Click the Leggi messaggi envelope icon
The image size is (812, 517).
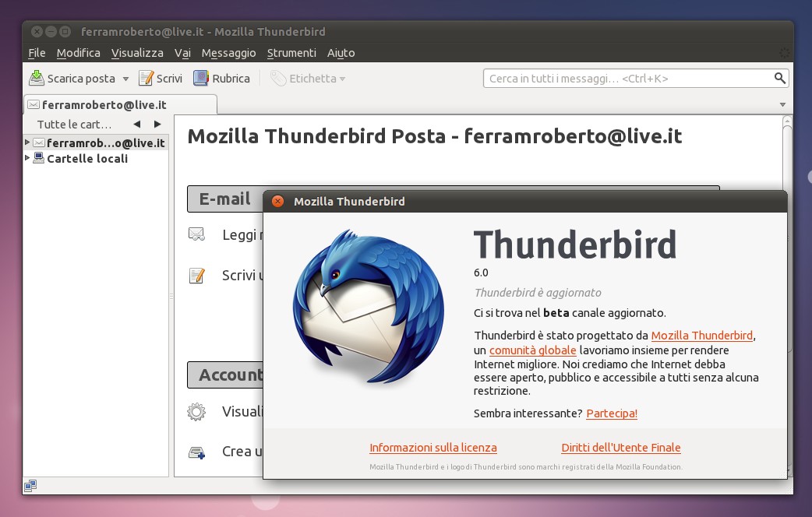click(197, 234)
